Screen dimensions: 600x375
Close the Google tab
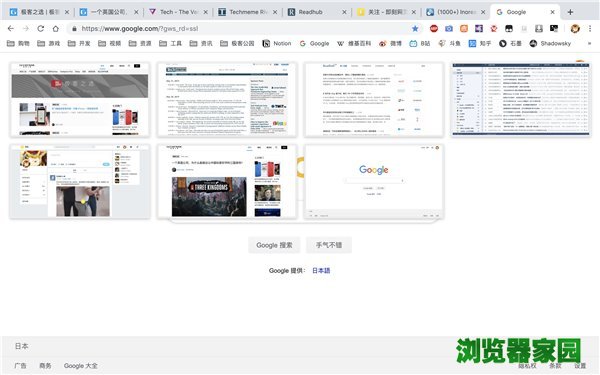point(552,12)
